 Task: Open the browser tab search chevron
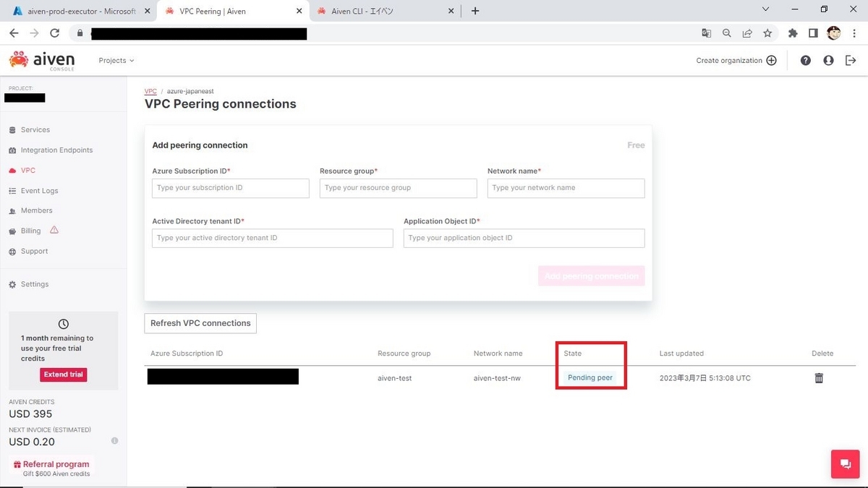click(x=765, y=10)
